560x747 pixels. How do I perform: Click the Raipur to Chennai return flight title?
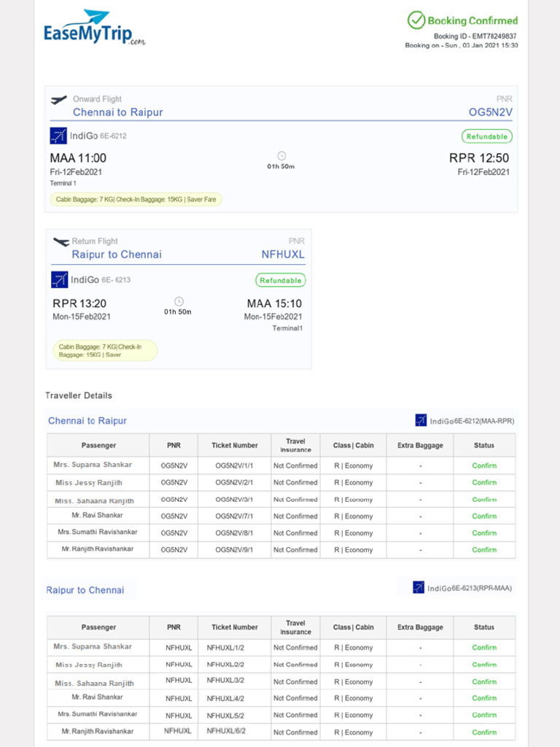(x=117, y=255)
